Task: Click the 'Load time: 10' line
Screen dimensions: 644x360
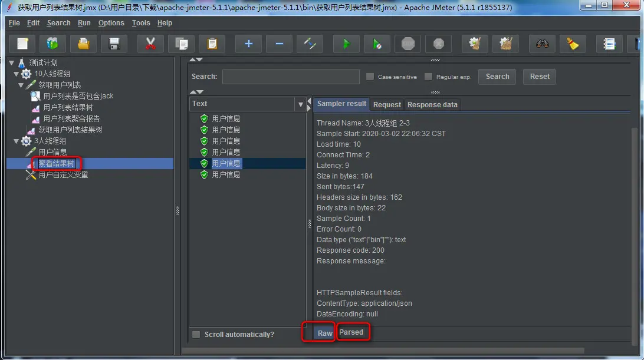Action: 339,144
